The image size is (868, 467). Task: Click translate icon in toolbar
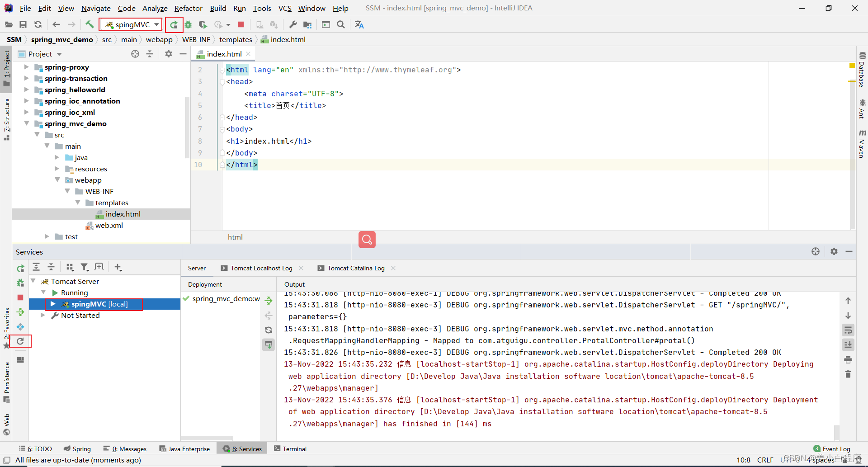click(x=359, y=24)
